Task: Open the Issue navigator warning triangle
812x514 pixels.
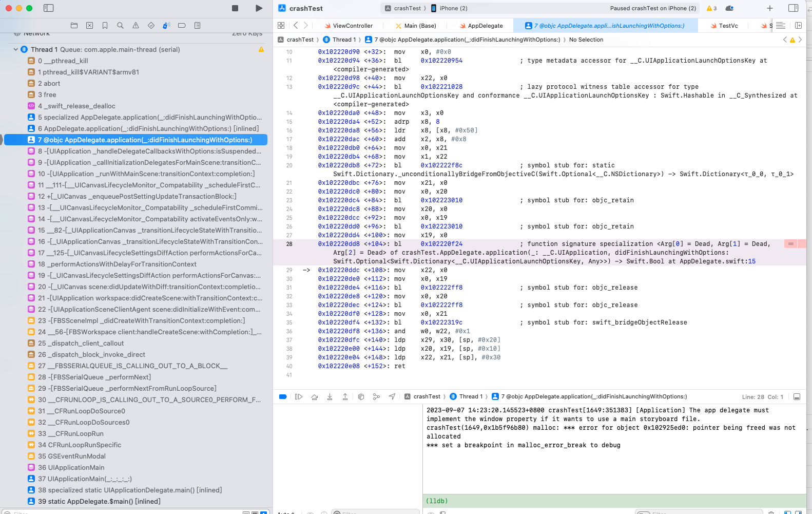Action: [x=136, y=25]
